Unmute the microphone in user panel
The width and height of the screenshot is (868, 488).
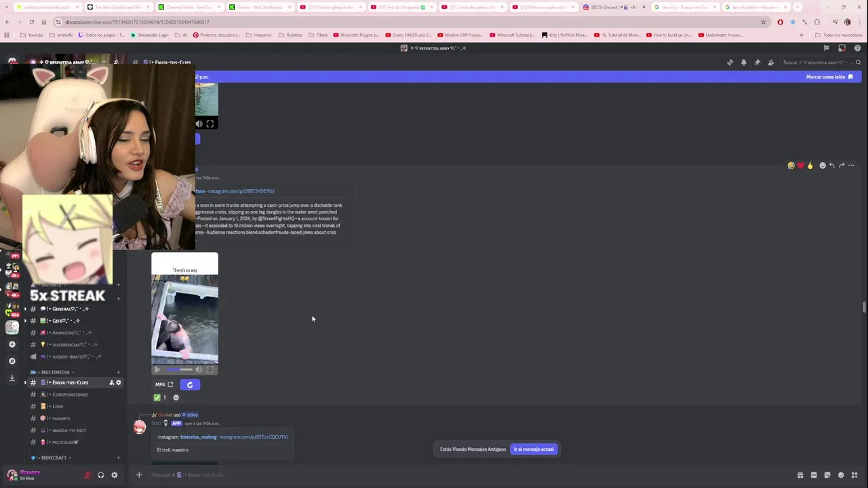(x=87, y=474)
